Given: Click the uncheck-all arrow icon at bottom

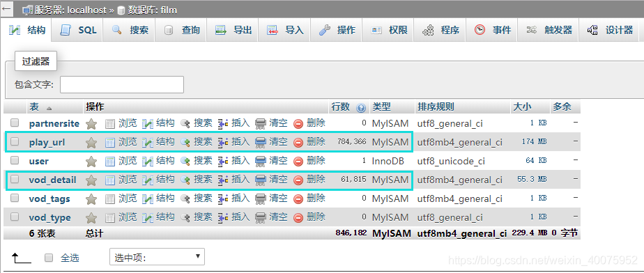Looking at the screenshot, I should pyautogui.click(x=21, y=258).
